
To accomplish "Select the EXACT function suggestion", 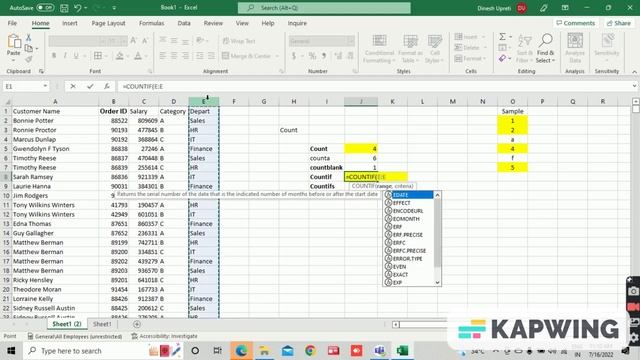I will pos(400,275).
